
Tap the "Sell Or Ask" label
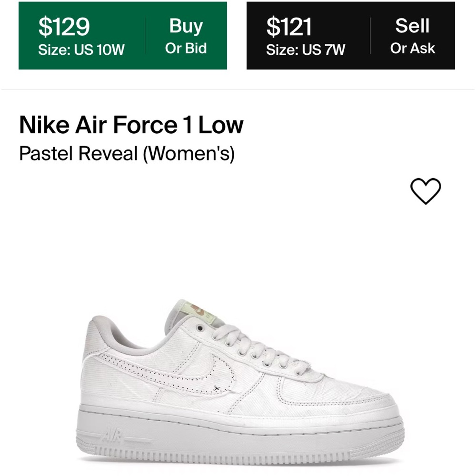412,36
